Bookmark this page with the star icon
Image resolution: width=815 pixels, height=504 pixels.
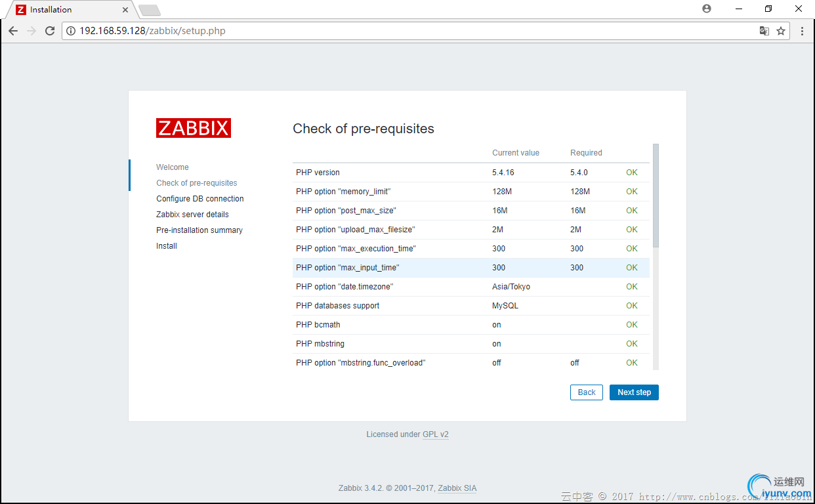[x=781, y=31]
